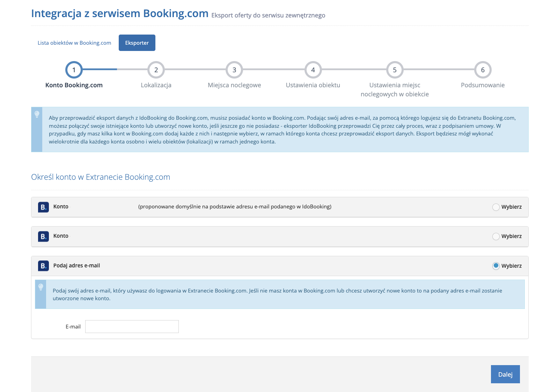Click 'Ustawienia miejsc noclegowych w obiekcie' step label
Viewport: 543px width, 392px height.
(395, 90)
